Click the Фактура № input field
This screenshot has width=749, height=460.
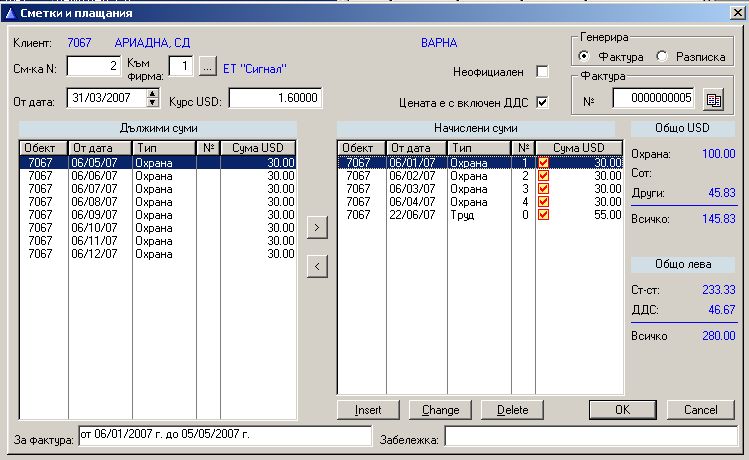[x=653, y=98]
